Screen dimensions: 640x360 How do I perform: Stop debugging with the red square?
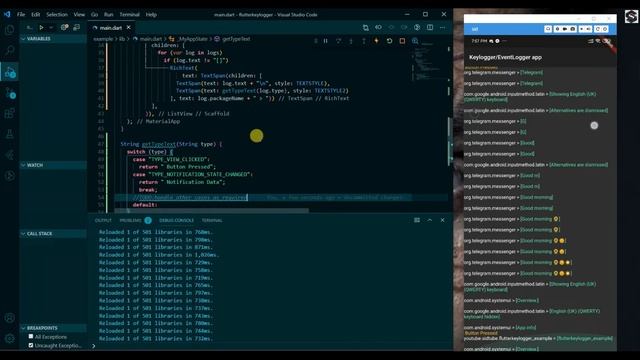pyautogui.click(x=402, y=41)
